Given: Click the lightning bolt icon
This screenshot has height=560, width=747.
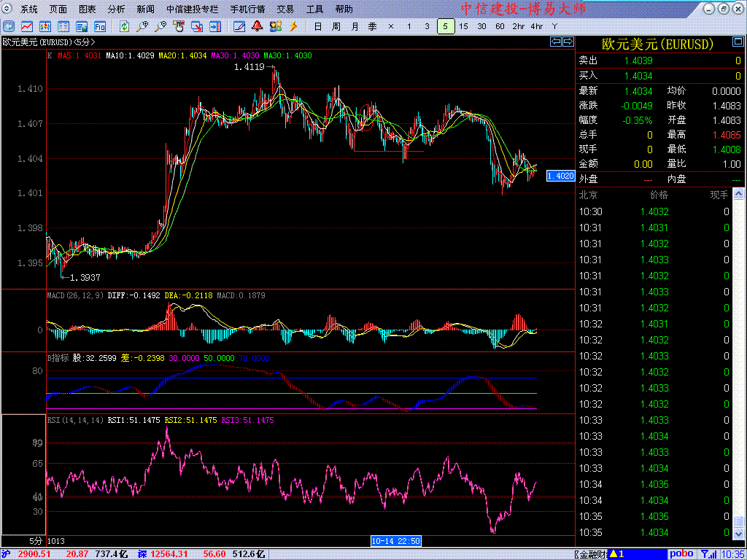Looking at the screenshot, I should (293, 27).
